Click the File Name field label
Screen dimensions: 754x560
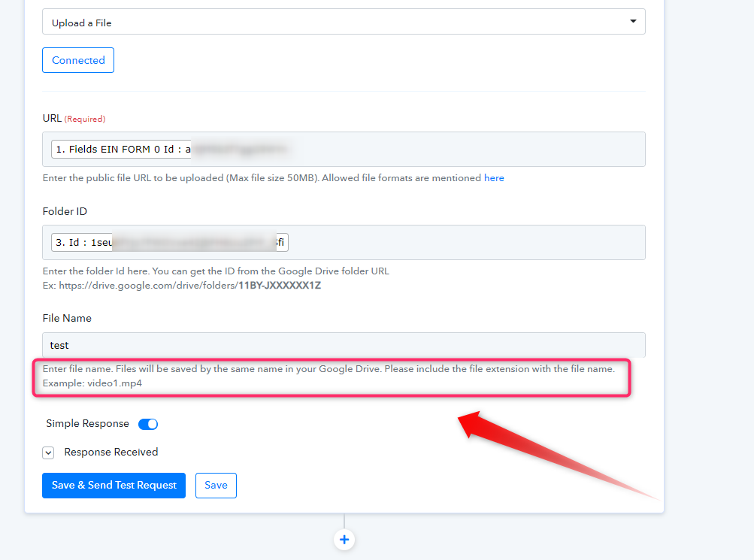click(67, 318)
